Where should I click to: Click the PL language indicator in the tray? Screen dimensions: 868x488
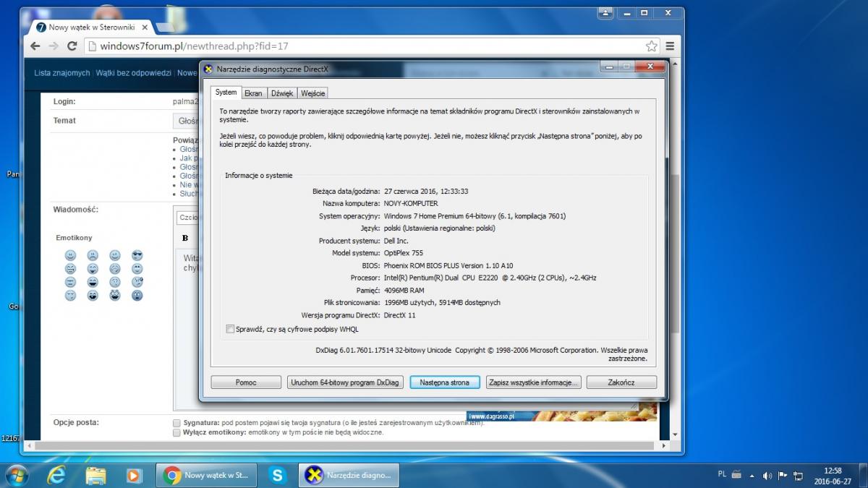[722, 474]
